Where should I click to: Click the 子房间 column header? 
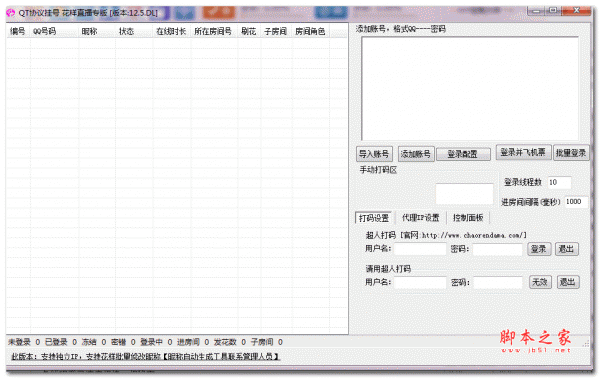point(276,31)
